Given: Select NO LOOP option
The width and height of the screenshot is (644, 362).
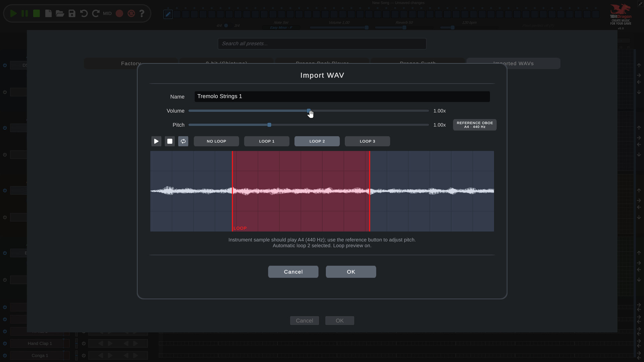Looking at the screenshot, I should (x=216, y=141).
